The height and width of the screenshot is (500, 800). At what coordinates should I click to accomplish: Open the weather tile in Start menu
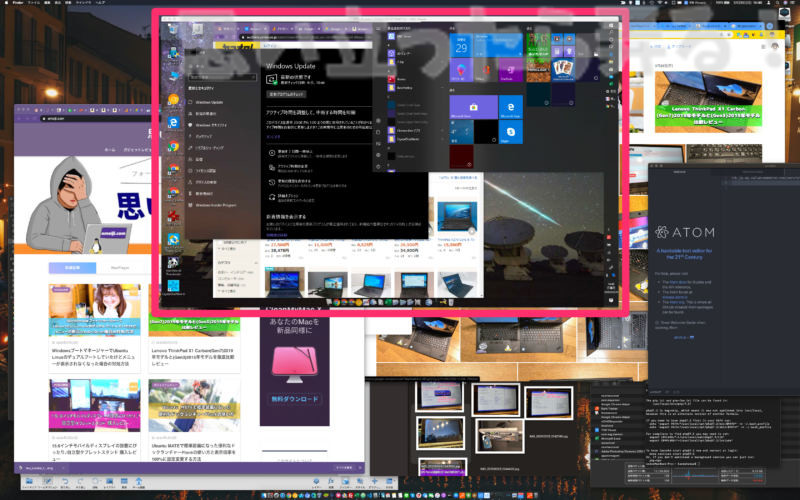(461, 132)
